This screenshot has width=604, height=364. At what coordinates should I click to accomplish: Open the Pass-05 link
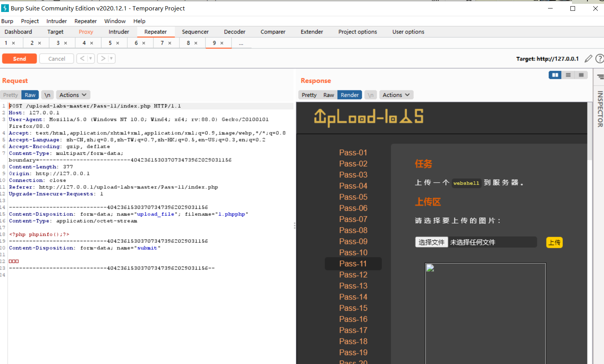tap(353, 197)
